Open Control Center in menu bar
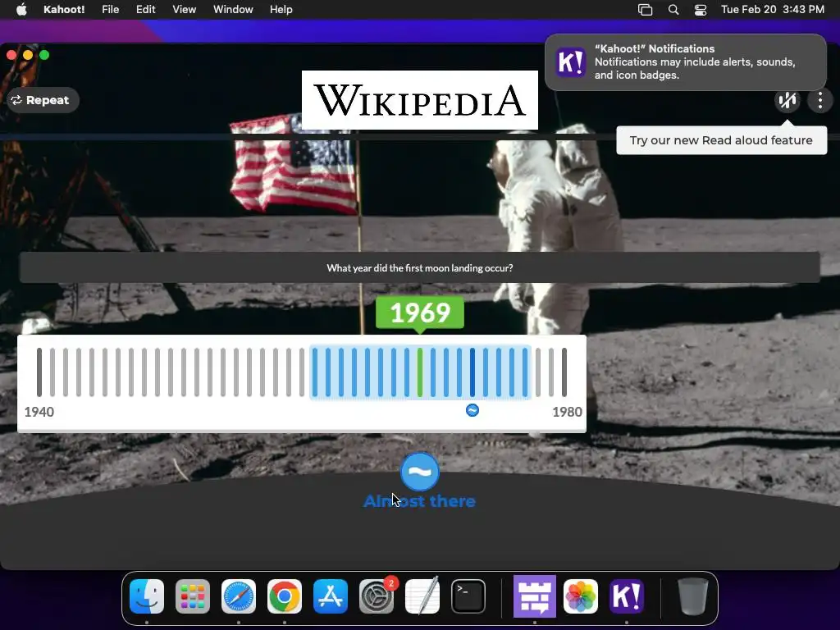This screenshot has width=840, height=630. click(701, 10)
